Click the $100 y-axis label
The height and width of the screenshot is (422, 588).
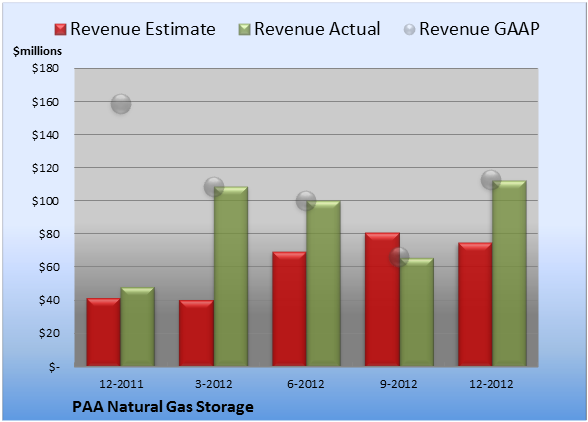[45, 201]
